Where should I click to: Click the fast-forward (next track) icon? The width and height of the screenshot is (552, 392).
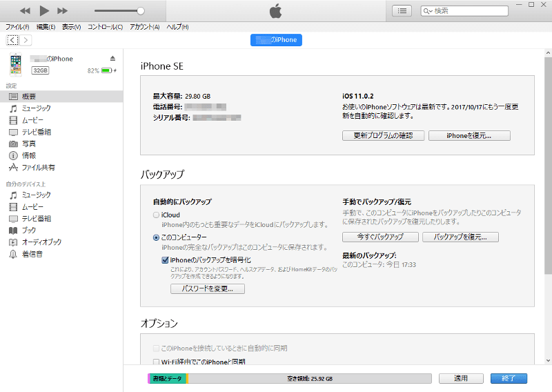[63, 10]
